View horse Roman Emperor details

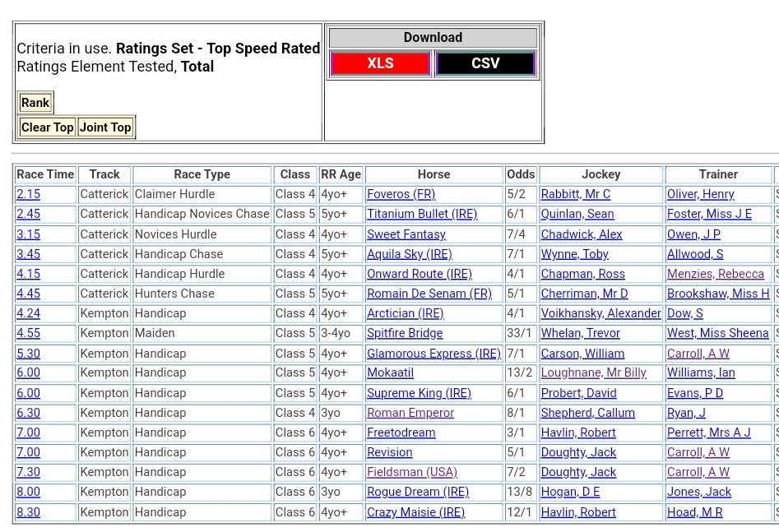(x=410, y=413)
